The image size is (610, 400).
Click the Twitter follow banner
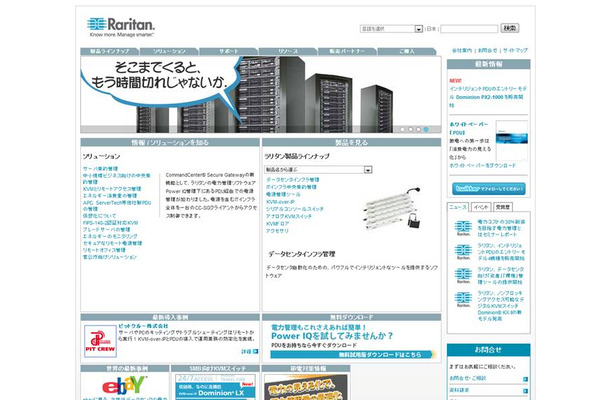(x=488, y=189)
